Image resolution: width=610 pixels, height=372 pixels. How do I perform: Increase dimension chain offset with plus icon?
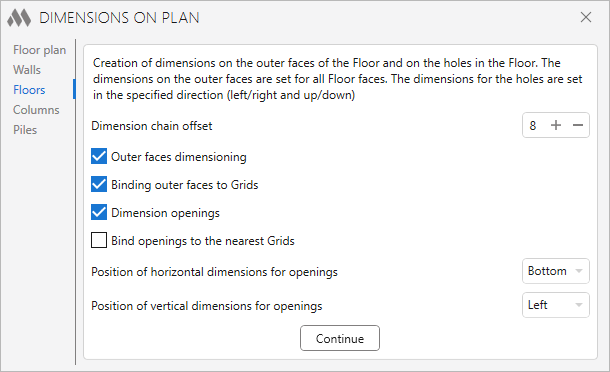(x=556, y=125)
